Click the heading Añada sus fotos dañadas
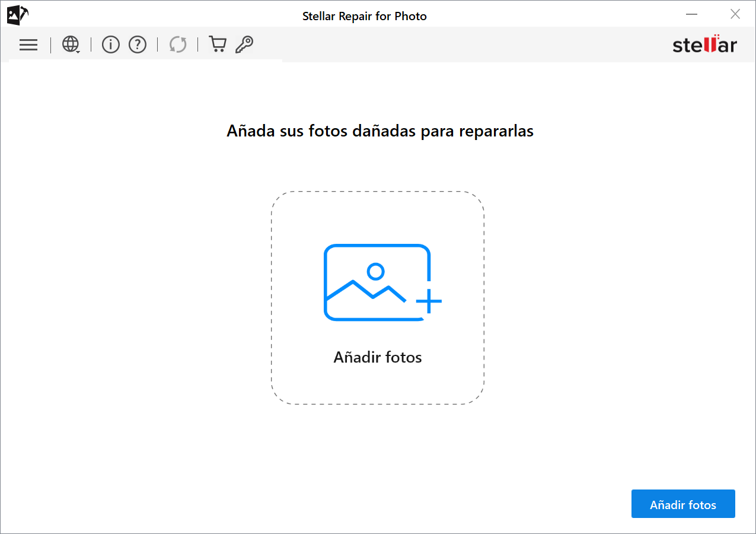Image resolution: width=756 pixels, height=534 pixels. pyautogui.click(x=380, y=131)
